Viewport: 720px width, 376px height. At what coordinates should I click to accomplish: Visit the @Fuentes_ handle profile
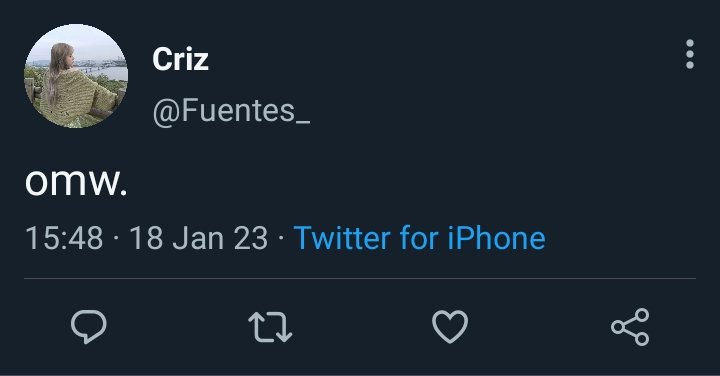click(x=231, y=111)
